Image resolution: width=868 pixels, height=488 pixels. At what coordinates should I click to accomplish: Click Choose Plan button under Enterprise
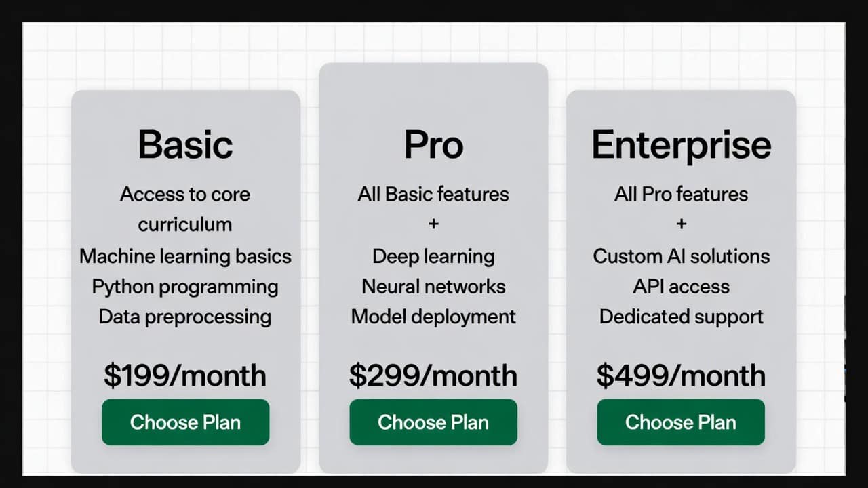(681, 422)
